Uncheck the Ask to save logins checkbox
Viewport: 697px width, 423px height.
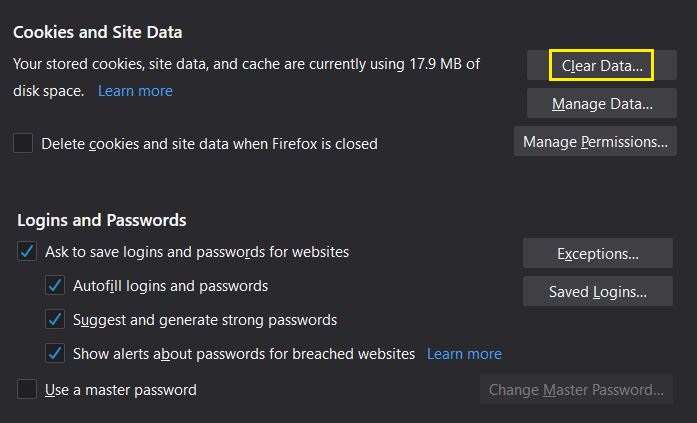[27, 251]
